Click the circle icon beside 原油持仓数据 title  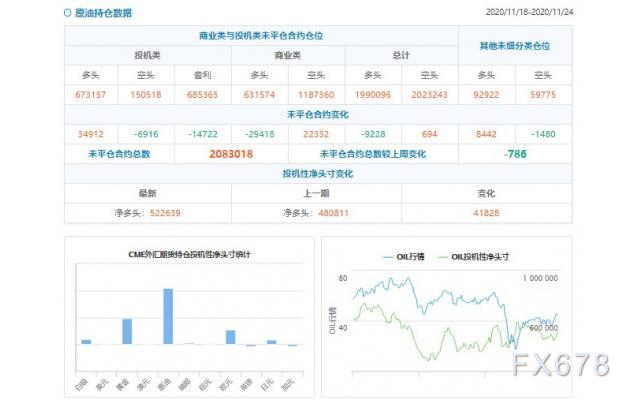click(x=67, y=13)
